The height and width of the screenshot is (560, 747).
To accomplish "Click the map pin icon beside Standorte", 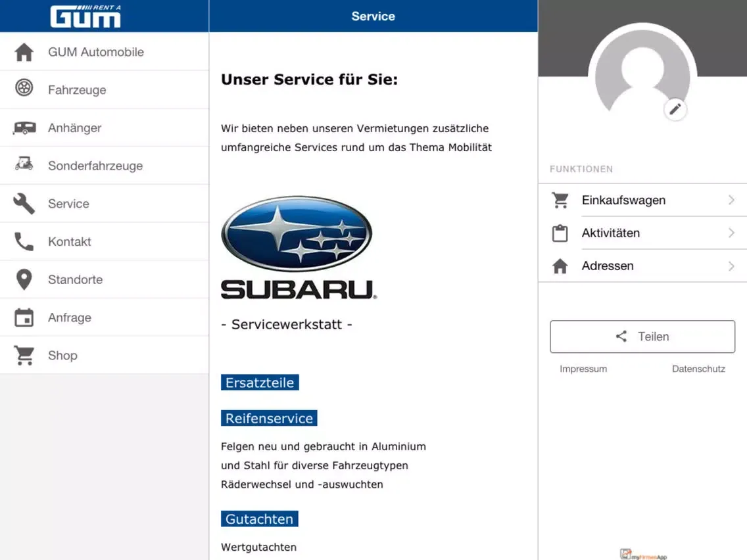I will tap(24, 279).
